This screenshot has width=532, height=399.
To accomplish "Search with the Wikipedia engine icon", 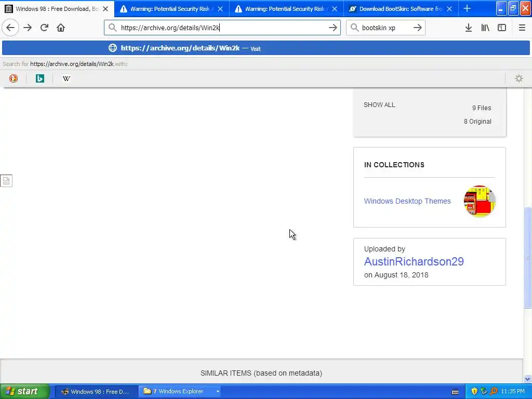I will (66, 78).
